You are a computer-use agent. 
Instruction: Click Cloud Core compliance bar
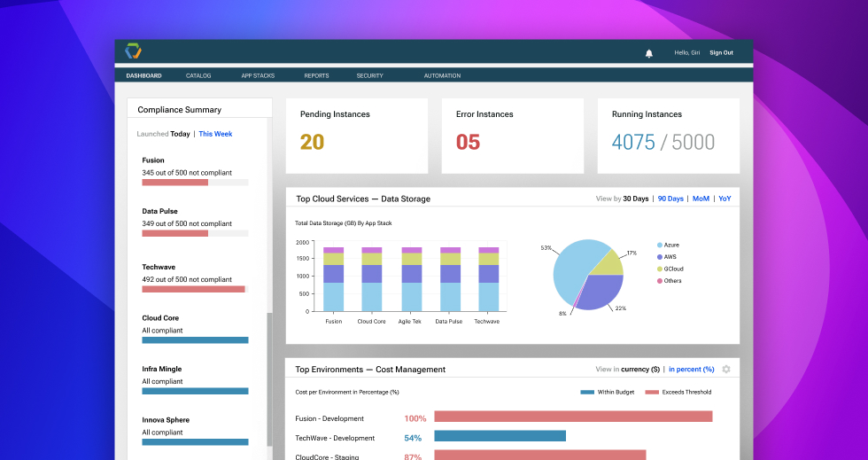point(195,340)
